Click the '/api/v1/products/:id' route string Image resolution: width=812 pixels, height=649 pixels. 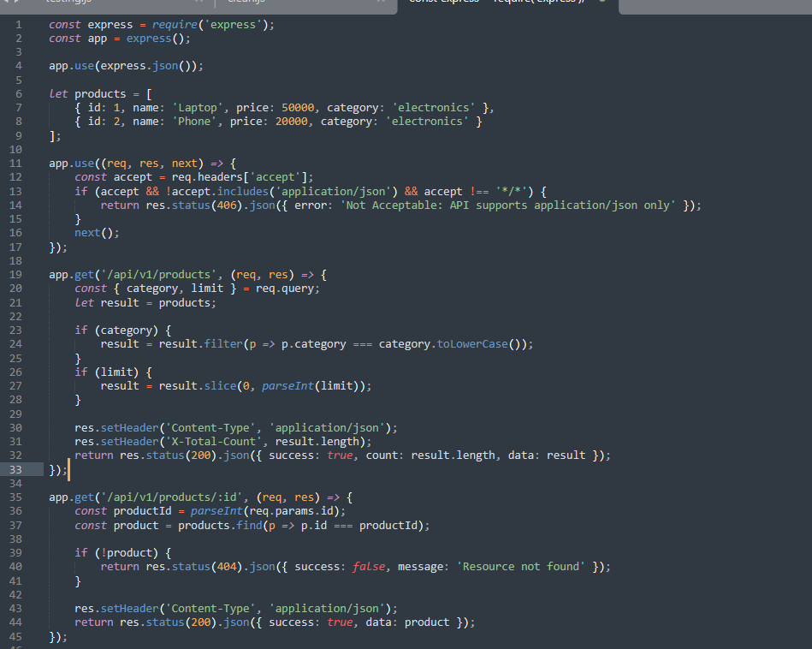click(171, 497)
